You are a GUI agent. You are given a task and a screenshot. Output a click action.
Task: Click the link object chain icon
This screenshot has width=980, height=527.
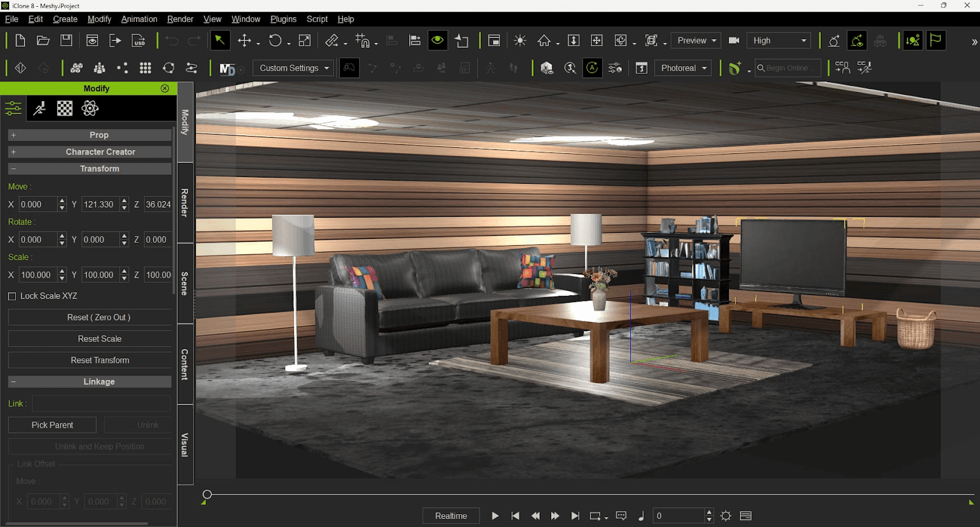(x=332, y=40)
